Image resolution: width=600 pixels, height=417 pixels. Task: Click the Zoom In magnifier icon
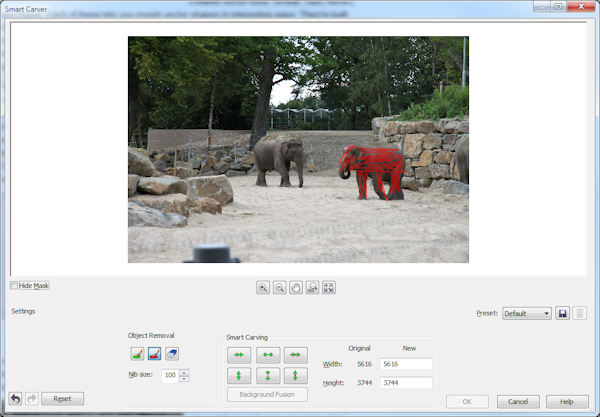(263, 288)
